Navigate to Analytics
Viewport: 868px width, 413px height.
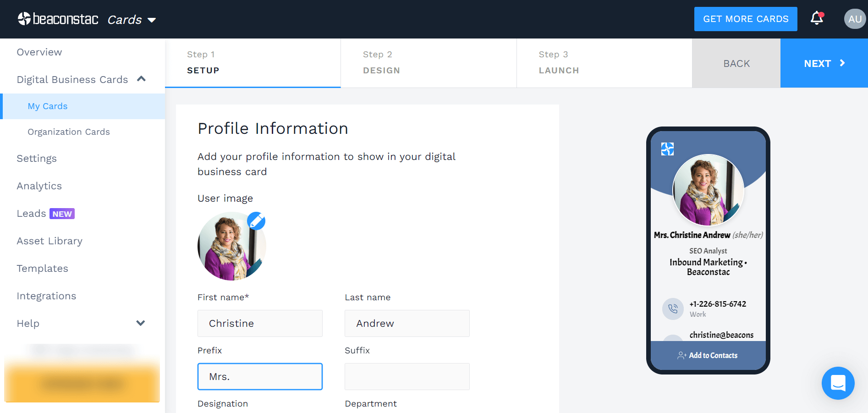[x=39, y=186]
